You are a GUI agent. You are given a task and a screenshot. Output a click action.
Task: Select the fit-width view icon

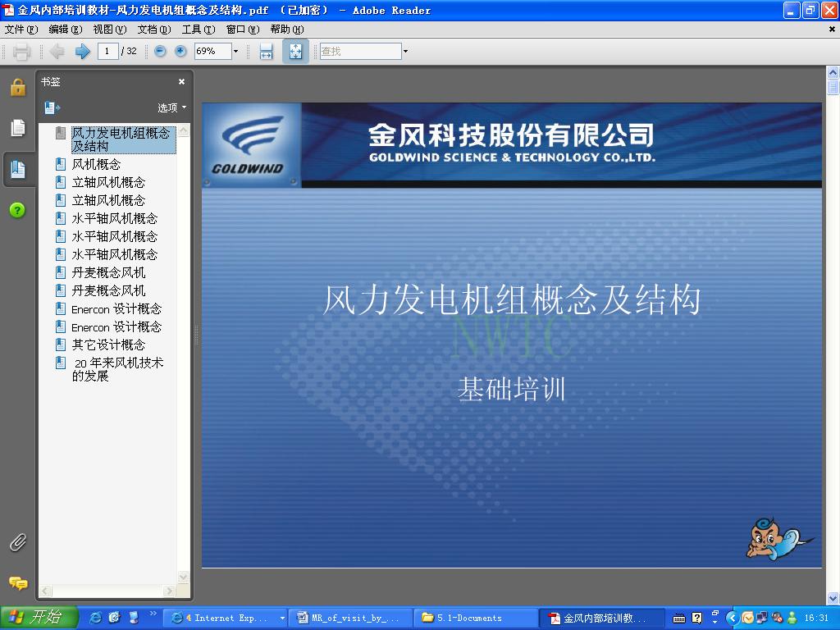click(x=266, y=51)
